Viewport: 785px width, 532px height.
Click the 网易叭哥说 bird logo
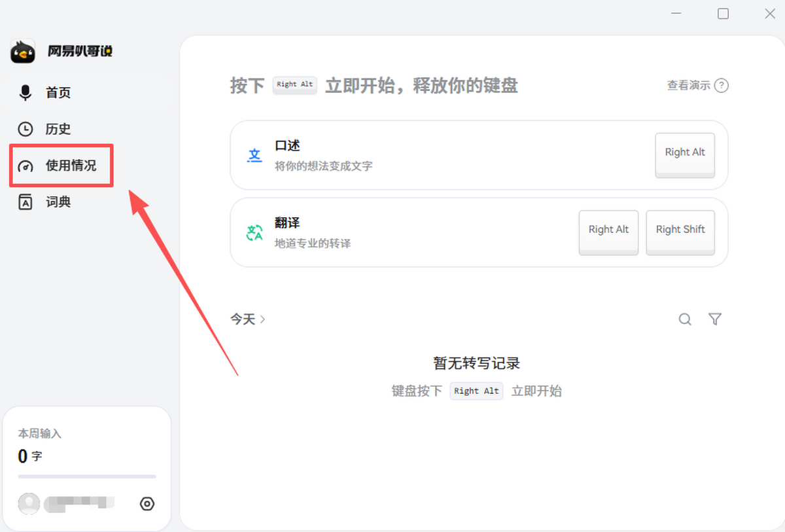[x=23, y=52]
